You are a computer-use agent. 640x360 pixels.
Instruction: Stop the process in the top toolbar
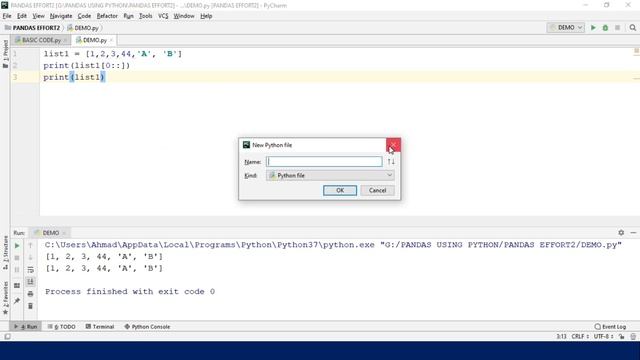(x=618, y=27)
